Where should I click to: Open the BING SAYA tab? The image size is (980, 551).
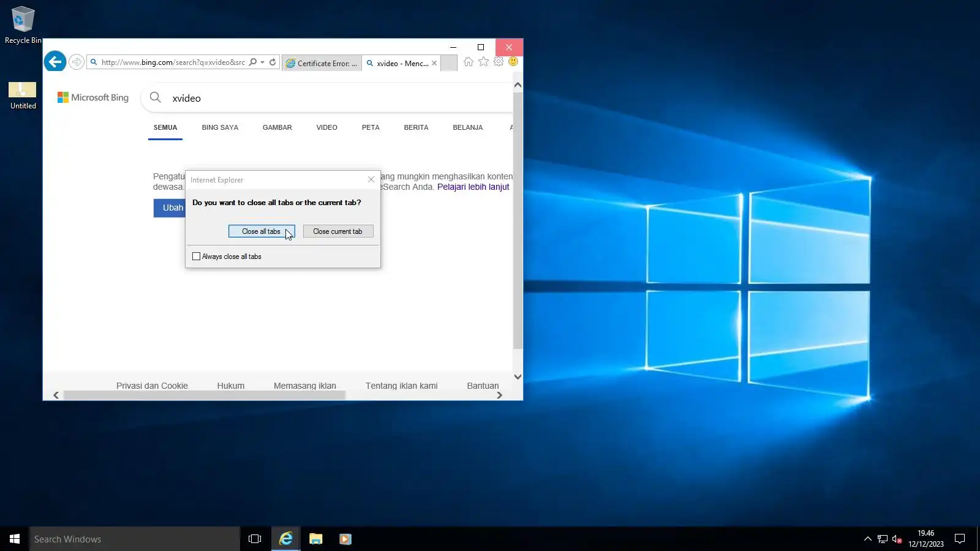coord(220,128)
